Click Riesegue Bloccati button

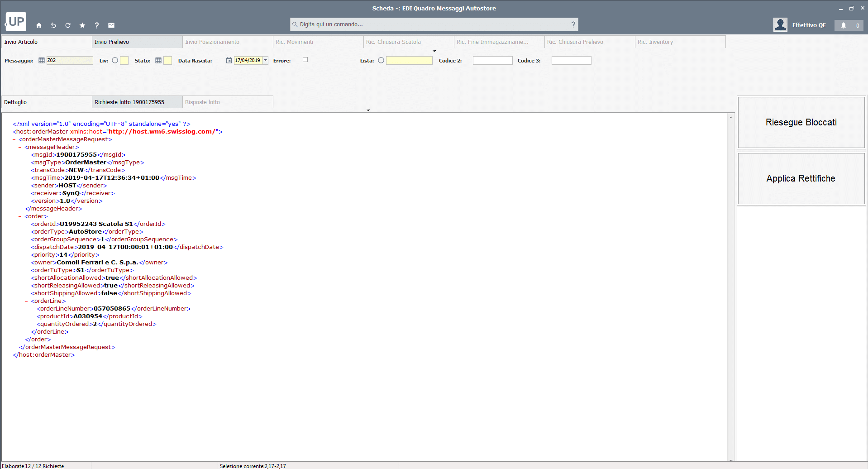pyautogui.click(x=801, y=122)
